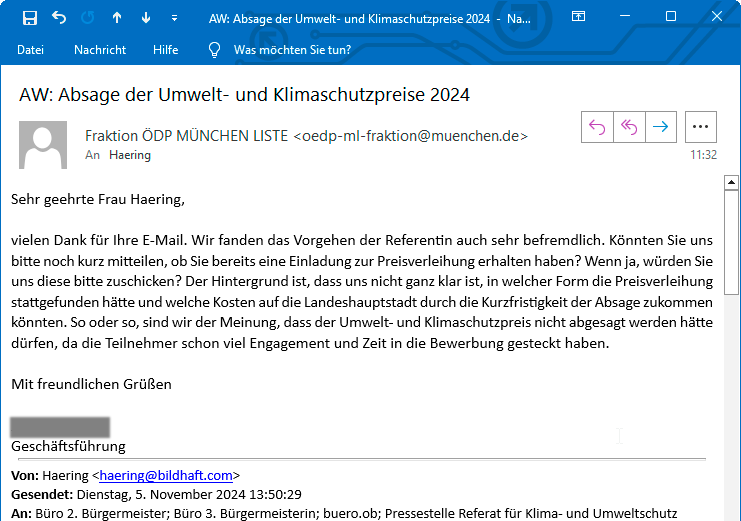Open the Datei menu

[30, 50]
